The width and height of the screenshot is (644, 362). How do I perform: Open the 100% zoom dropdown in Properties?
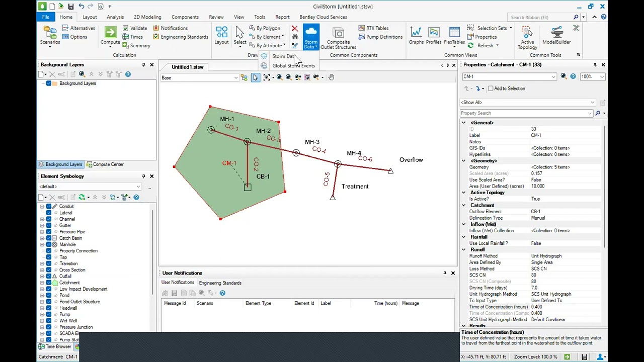[x=602, y=76]
